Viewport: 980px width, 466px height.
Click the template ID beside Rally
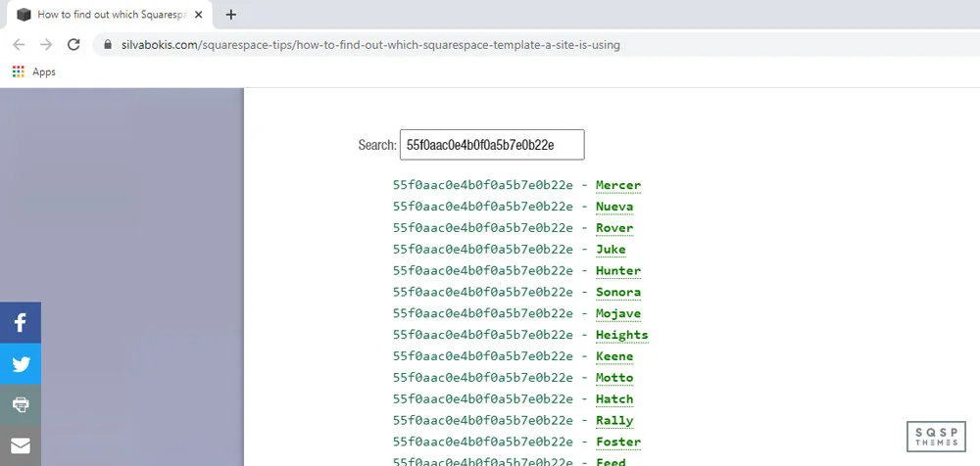click(482, 420)
